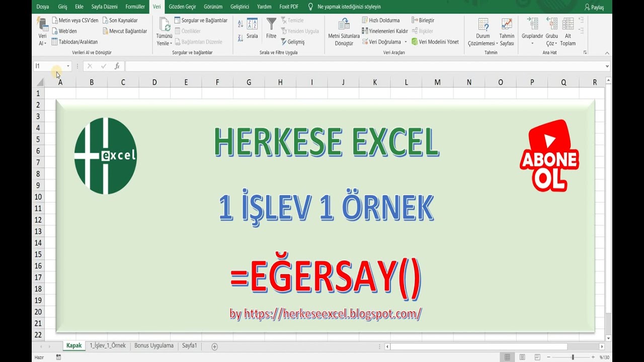Open the Dosya menu
This screenshot has height=362, width=644.
tap(43, 7)
